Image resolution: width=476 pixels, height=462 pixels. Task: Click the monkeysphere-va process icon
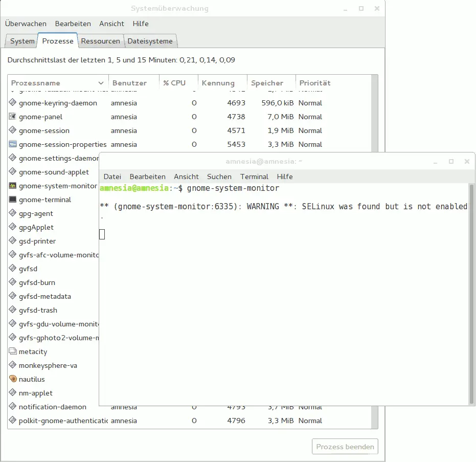[x=12, y=365]
